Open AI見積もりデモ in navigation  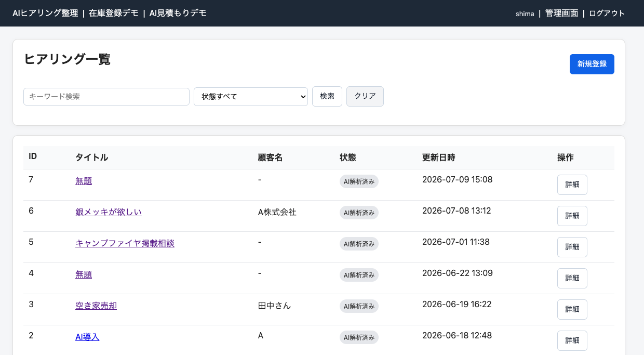pos(178,13)
